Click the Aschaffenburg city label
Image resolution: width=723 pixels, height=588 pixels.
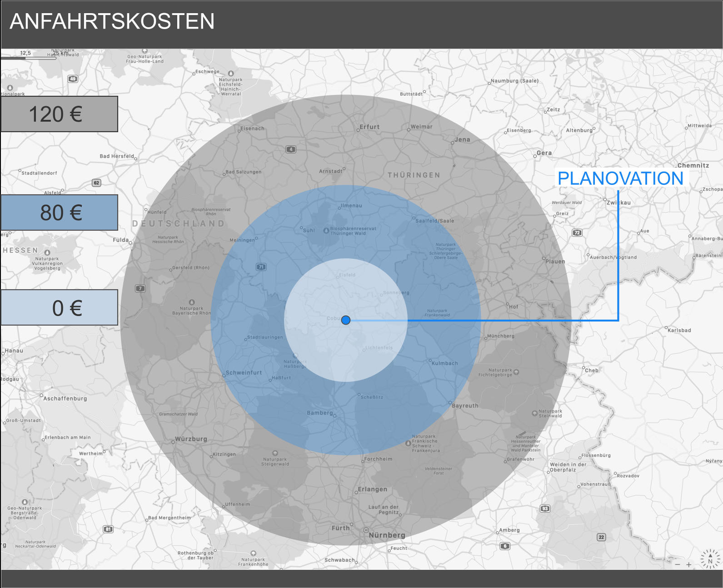(x=65, y=399)
